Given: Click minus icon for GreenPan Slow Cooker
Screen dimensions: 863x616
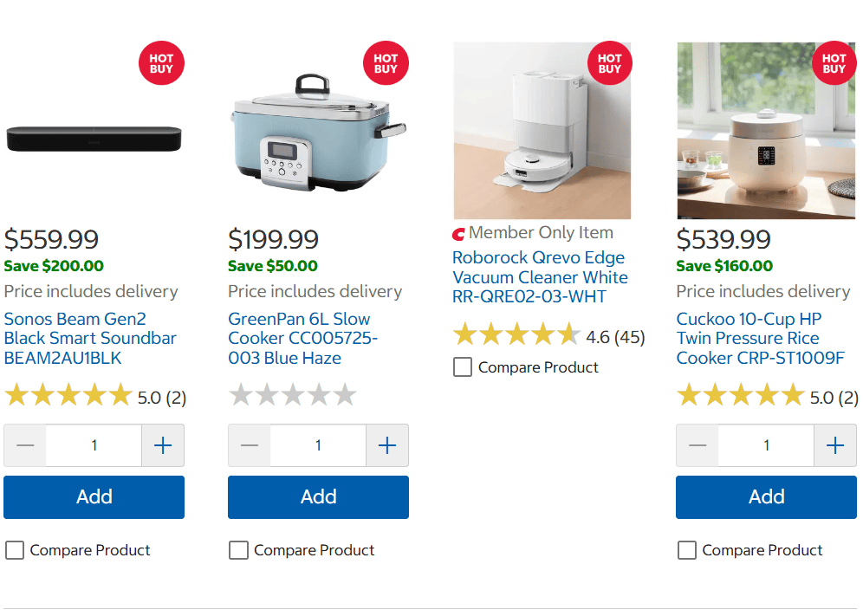Looking at the screenshot, I should pos(250,445).
